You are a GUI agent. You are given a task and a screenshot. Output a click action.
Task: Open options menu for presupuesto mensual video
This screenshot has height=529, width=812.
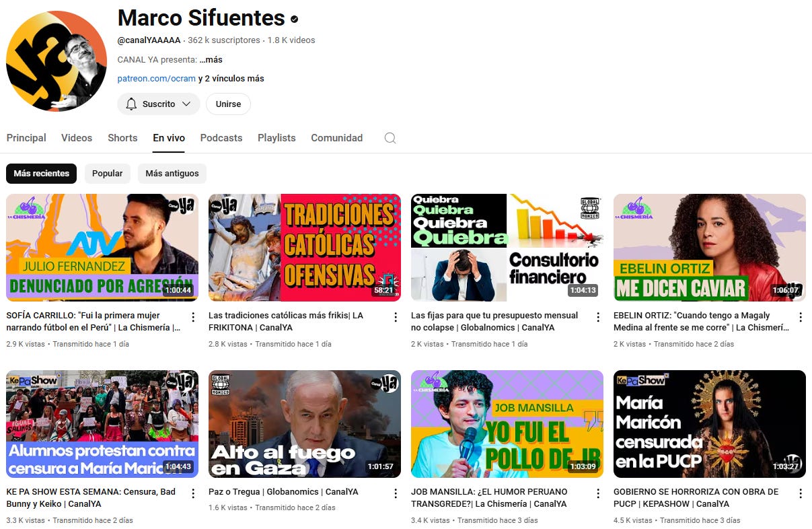[x=598, y=317]
